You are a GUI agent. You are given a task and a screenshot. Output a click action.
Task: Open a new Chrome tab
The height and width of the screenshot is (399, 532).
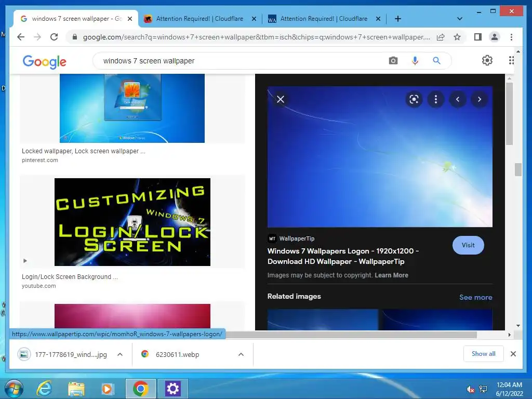click(397, 19)
